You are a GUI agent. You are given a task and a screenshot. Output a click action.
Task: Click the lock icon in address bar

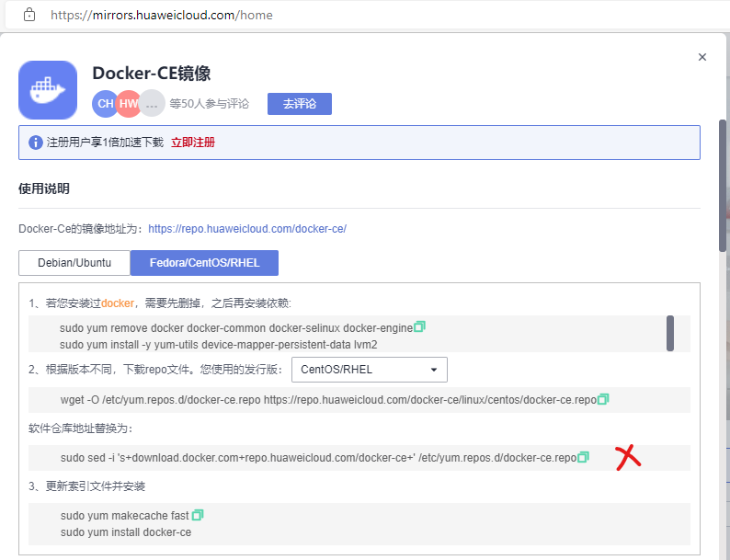point(29,15)
